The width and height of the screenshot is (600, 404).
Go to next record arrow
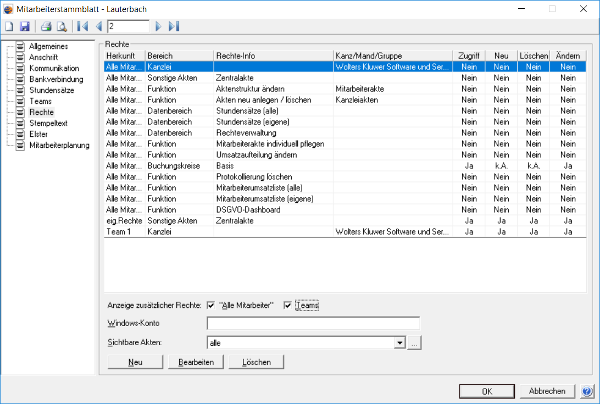[x=158, y=26]
